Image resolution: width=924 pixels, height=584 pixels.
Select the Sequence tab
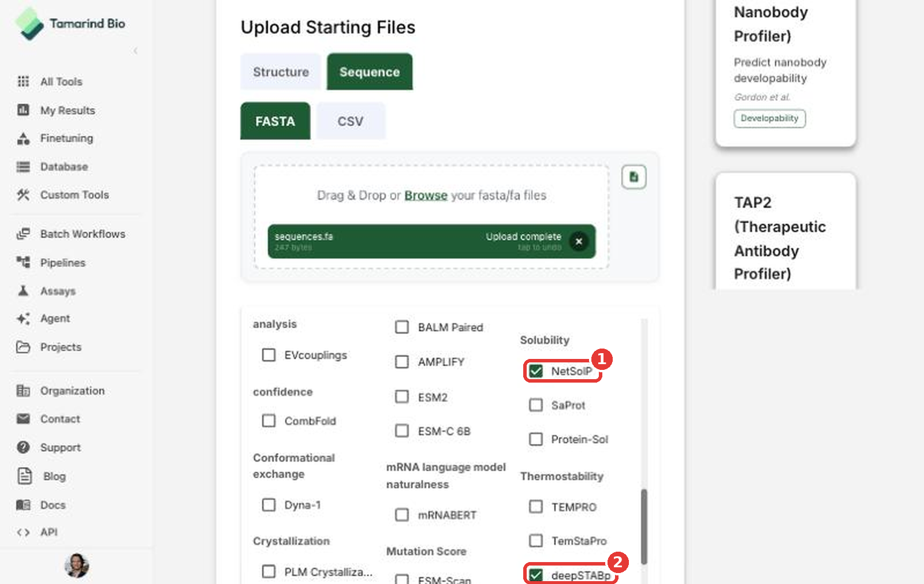click(x=370, y=72)
